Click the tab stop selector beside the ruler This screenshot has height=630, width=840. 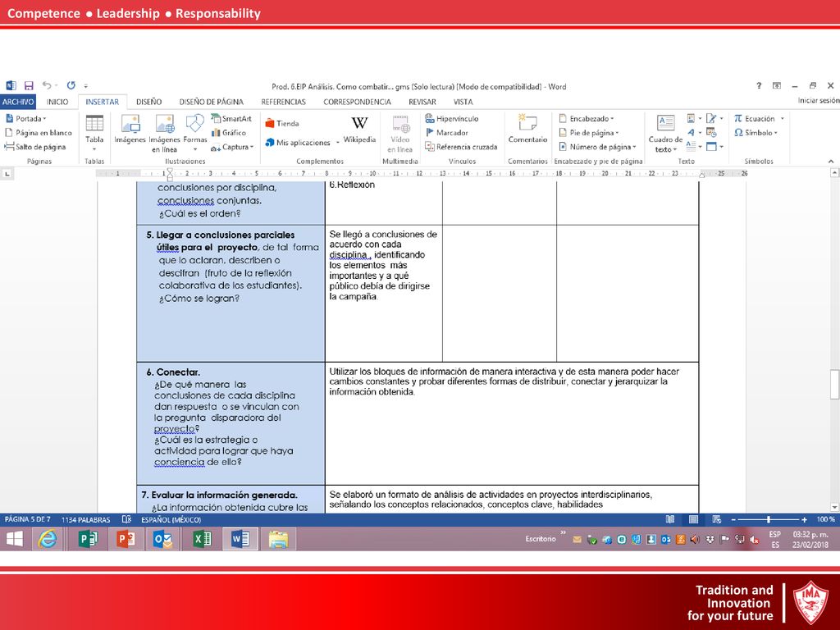(7, 174)
